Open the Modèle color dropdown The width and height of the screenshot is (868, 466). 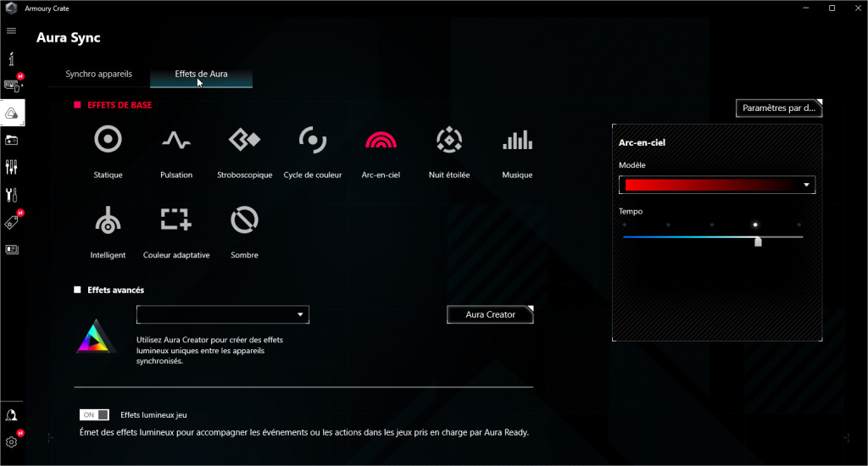click(716, 185)
